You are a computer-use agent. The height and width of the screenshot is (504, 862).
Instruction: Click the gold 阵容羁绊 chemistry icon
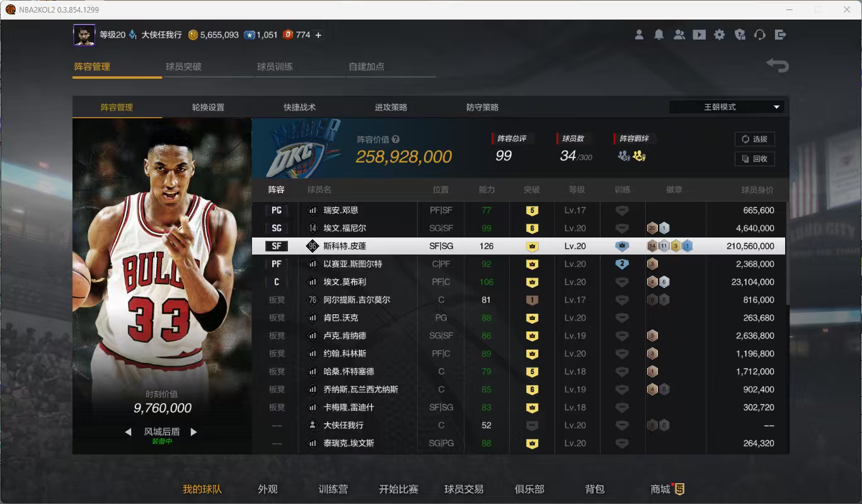click(640, 156)
